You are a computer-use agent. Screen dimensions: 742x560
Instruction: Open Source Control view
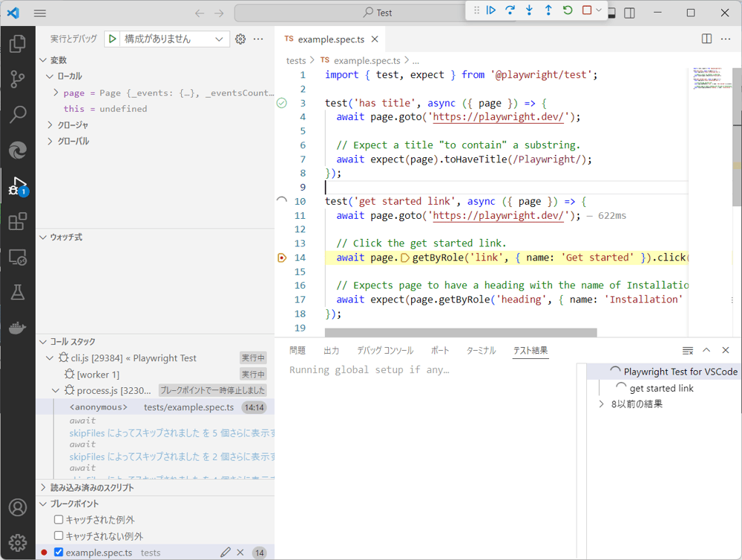[x=18, y=79]
